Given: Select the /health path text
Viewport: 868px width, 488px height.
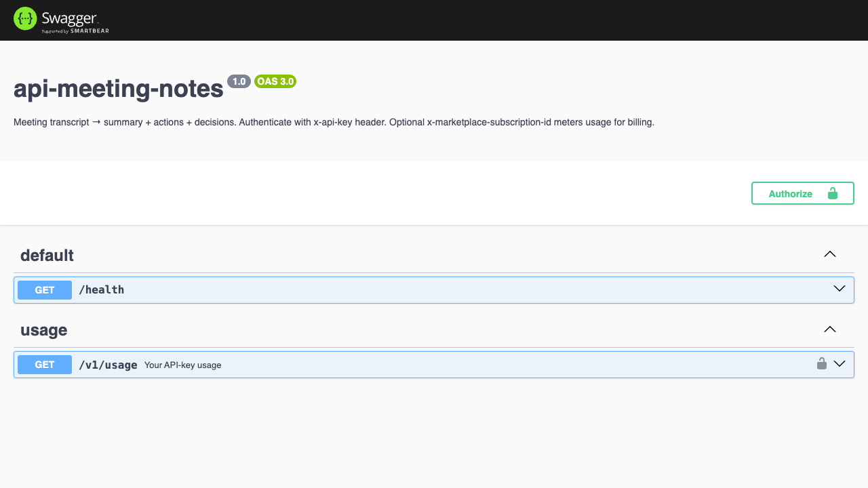Looking at the screenshot, I should click(102, 290).
